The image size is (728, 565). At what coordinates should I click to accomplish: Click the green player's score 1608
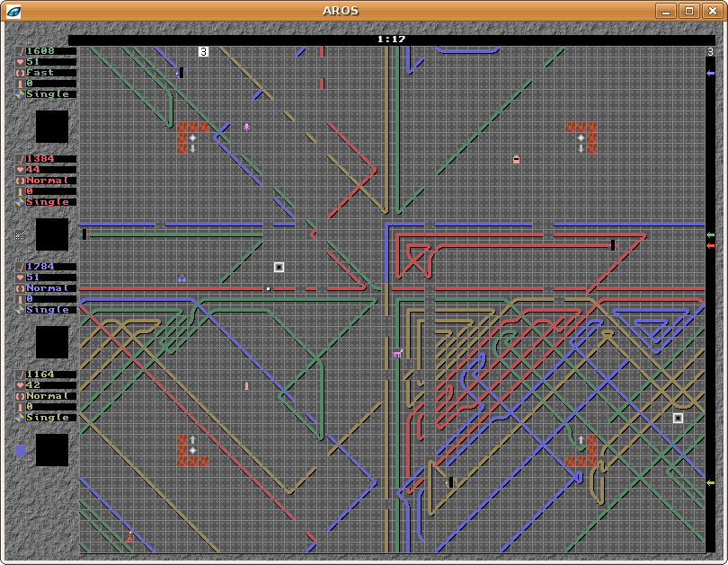40,51
